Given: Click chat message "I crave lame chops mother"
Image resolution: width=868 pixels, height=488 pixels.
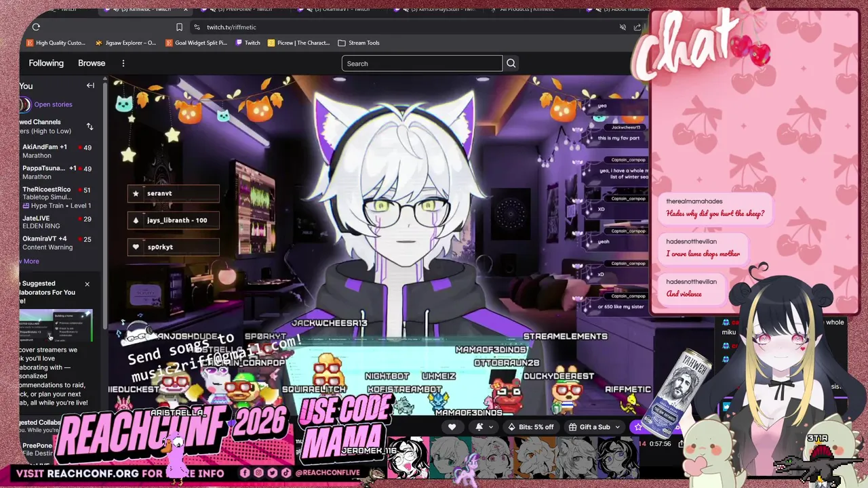Looking at the screenshot, I should click(x=703, y=253).
